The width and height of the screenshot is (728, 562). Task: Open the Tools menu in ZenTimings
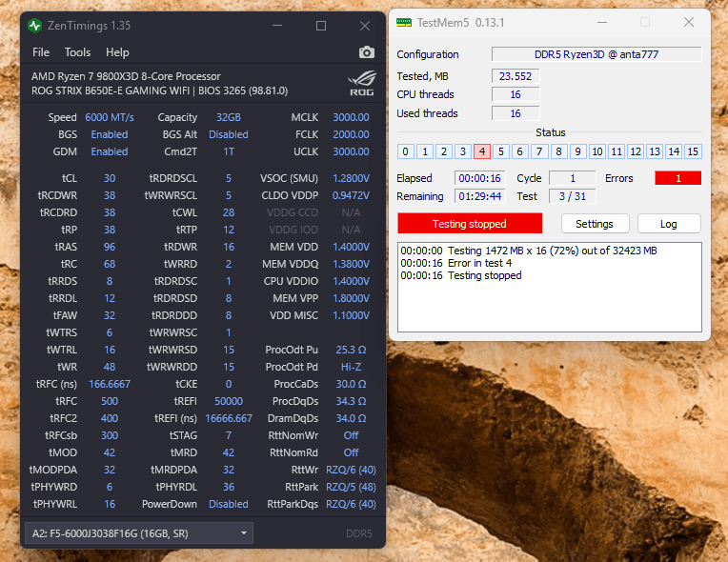pyautogui.click(x=77, y=52)
